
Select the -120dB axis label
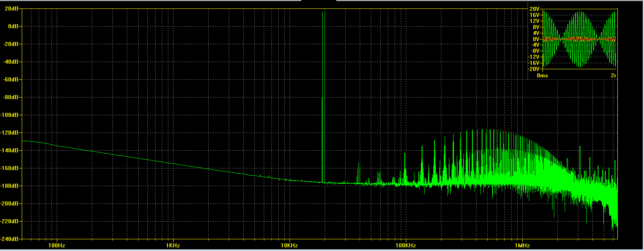click(10, 133)
